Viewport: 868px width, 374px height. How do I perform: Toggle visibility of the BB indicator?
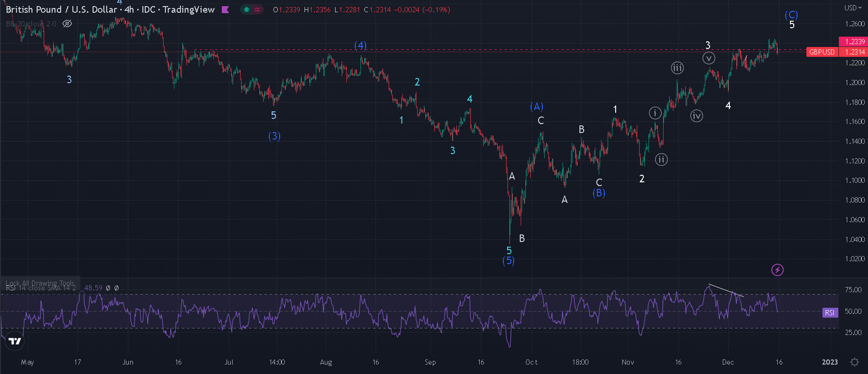67,23
